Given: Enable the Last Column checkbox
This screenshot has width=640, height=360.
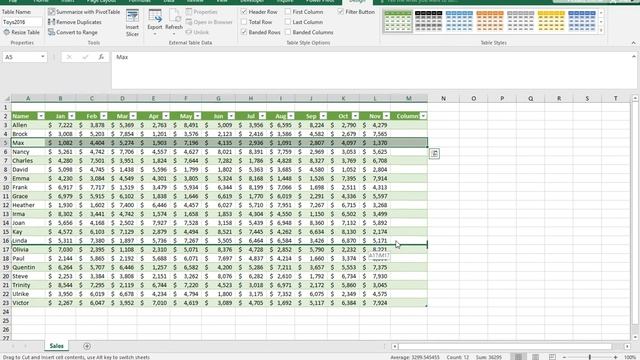Looking at the screenshot, I should click(x=288, y=22).
